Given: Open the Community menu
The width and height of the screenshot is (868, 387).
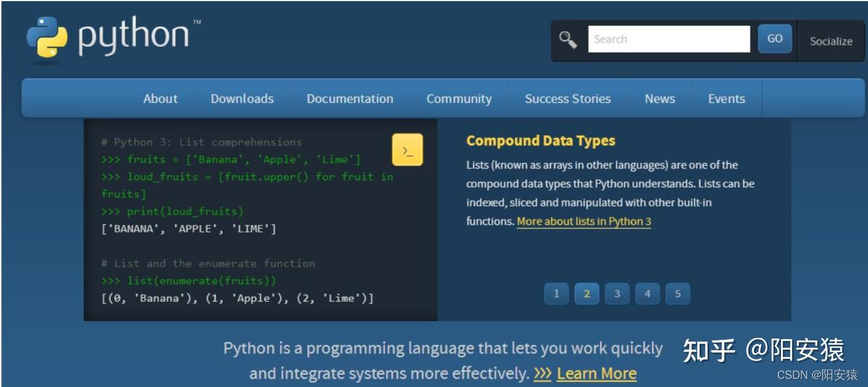Looking at the screenshot, I should [459, 98].
